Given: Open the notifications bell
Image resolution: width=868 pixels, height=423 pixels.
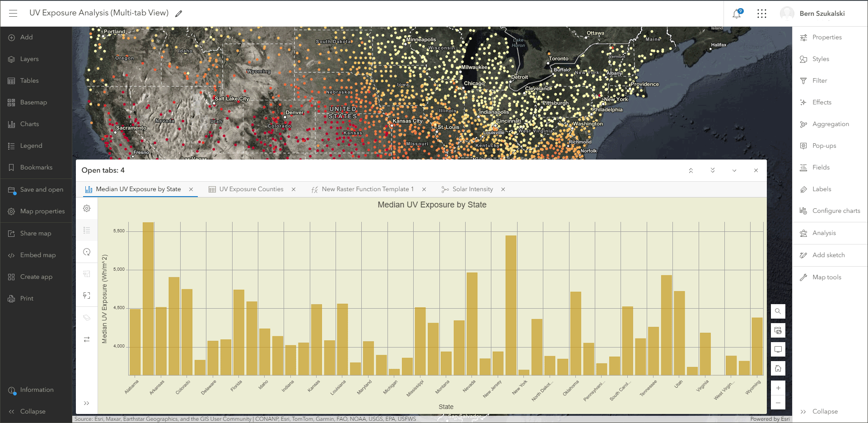Looking at the screenshot, I should point(737,14).
